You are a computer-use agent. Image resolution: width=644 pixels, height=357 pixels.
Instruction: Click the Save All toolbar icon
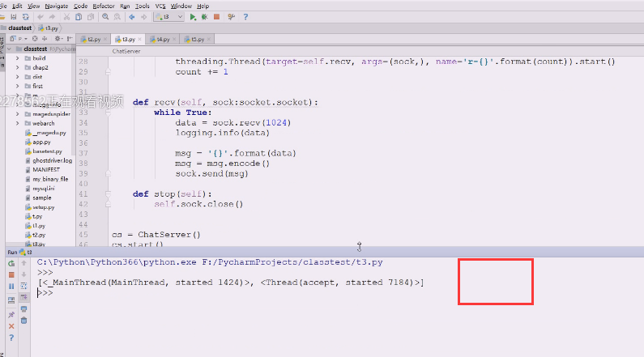point(14,17)
